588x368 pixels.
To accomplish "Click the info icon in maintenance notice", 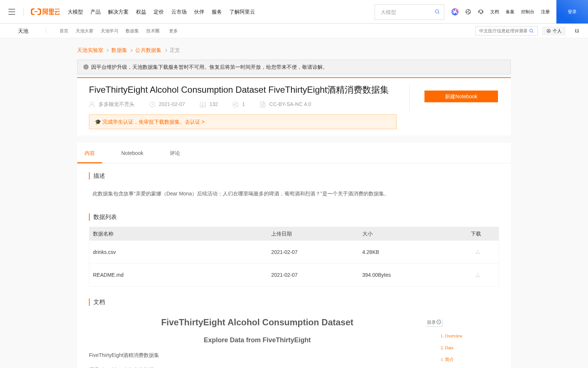I will 86,67.
